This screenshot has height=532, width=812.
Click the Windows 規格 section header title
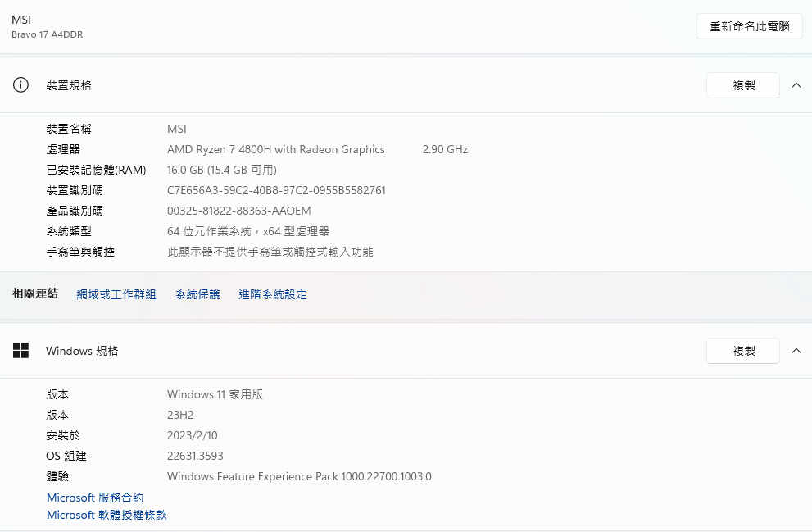(82, 351)
